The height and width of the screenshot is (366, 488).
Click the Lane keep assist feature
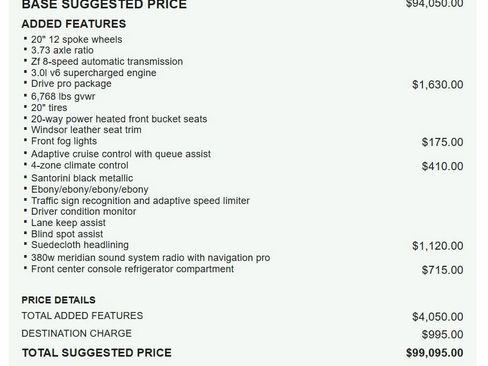68,223
